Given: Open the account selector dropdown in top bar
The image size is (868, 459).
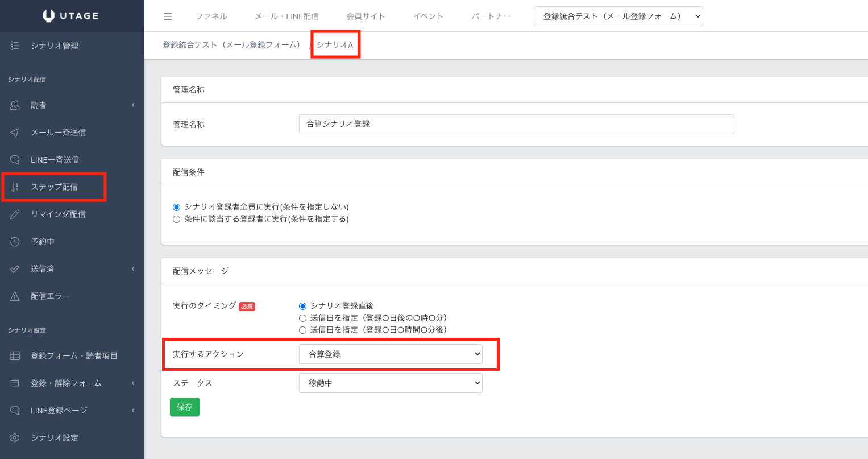Looking at the screenshot, I should click(618, 16).
